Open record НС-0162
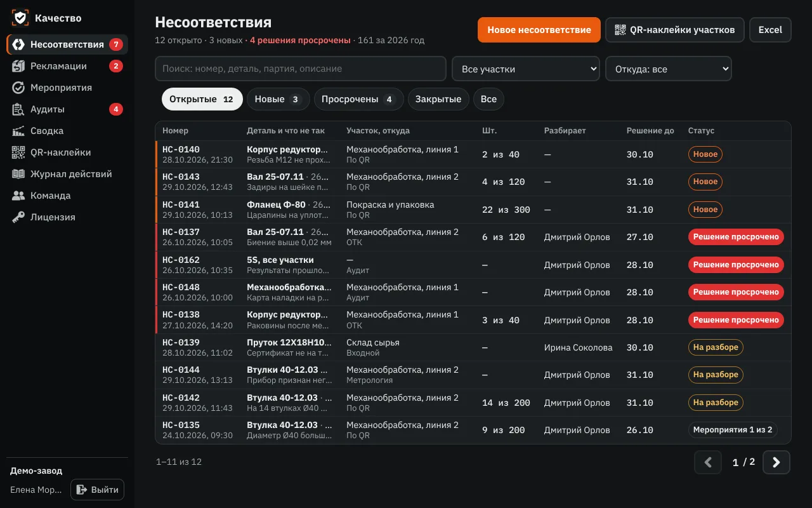 (473, 265)
